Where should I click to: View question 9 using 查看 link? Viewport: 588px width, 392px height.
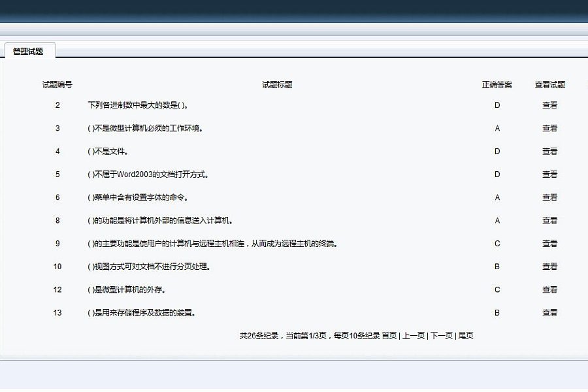click(x=549, y=244)
